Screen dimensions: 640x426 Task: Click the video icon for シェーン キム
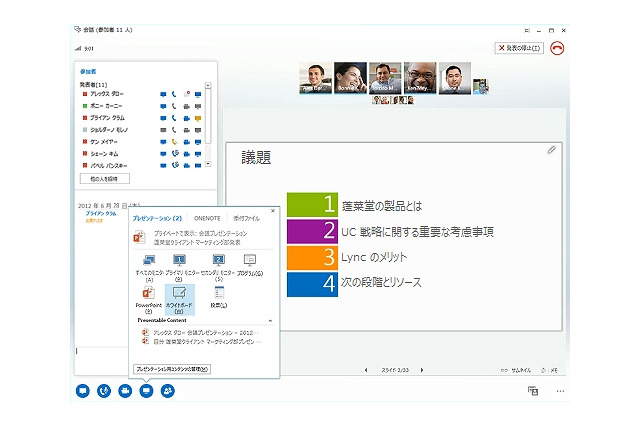click(x=186, y=154)
